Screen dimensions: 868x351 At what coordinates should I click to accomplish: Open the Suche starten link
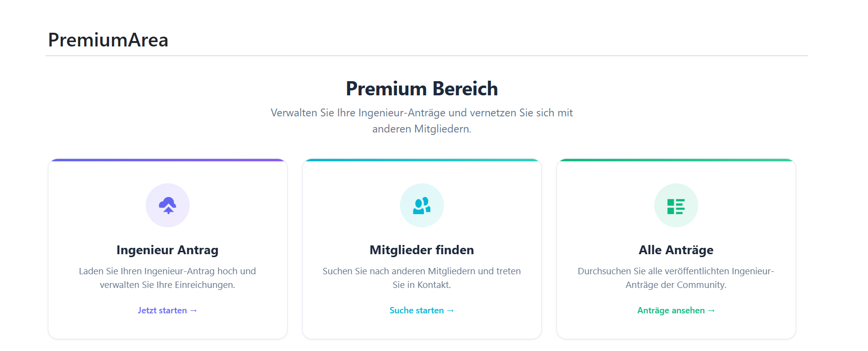(x=422, y=310)
